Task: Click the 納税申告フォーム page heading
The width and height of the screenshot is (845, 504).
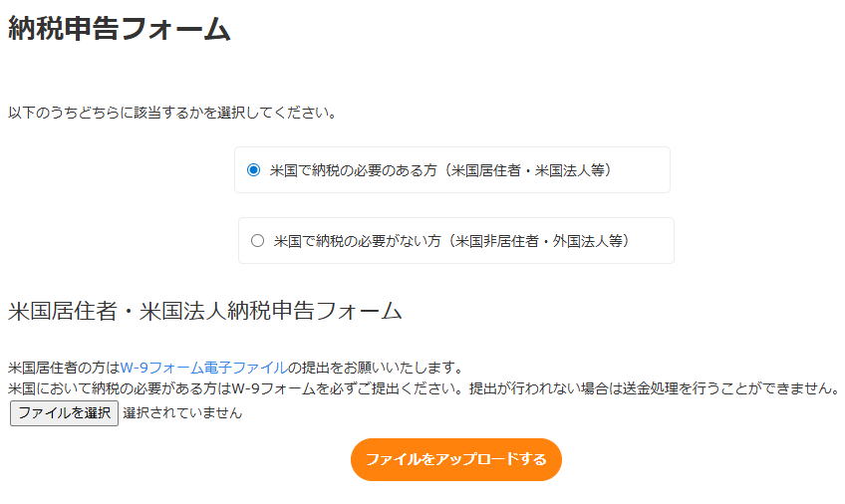Action: tap(120, 29)
